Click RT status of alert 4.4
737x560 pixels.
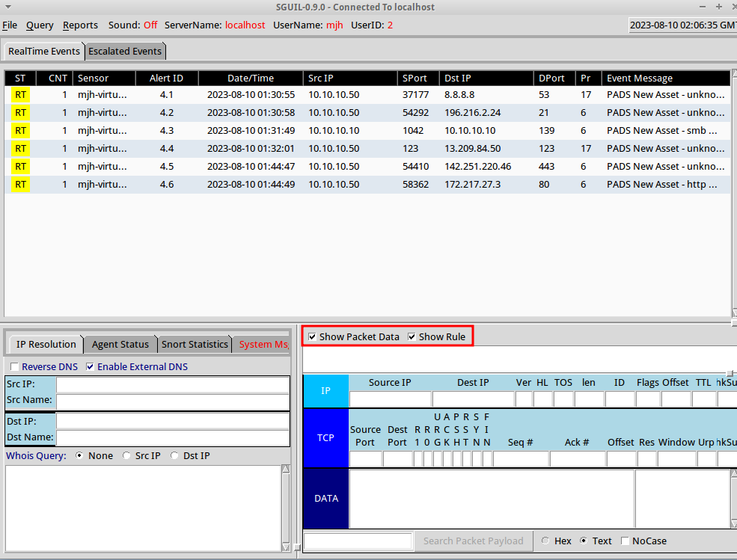[x=20, y=149]
